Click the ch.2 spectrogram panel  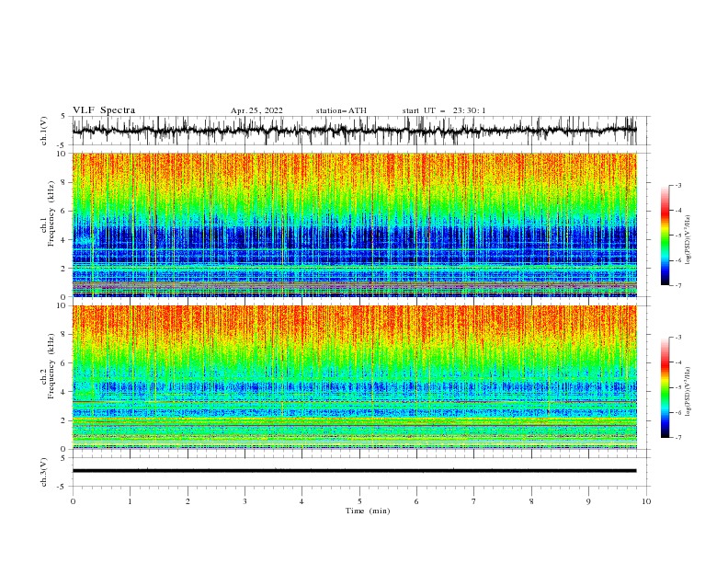355,377
